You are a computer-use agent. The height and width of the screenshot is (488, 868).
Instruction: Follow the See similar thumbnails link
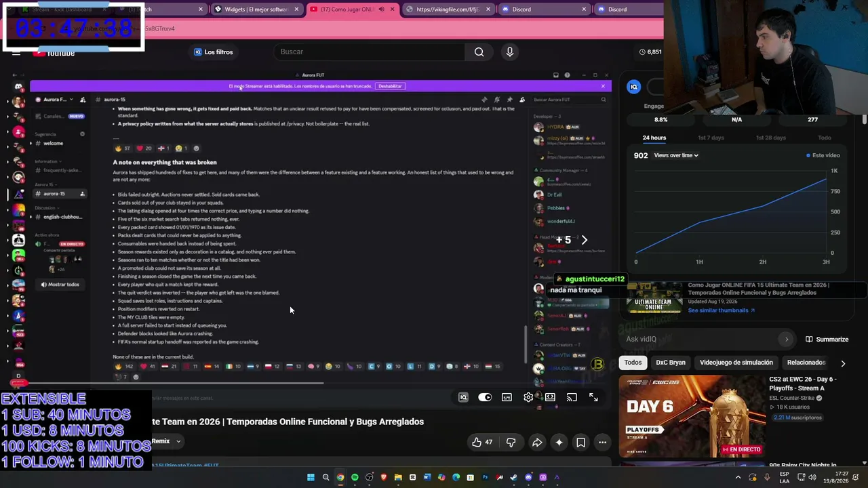click(722, 310)
